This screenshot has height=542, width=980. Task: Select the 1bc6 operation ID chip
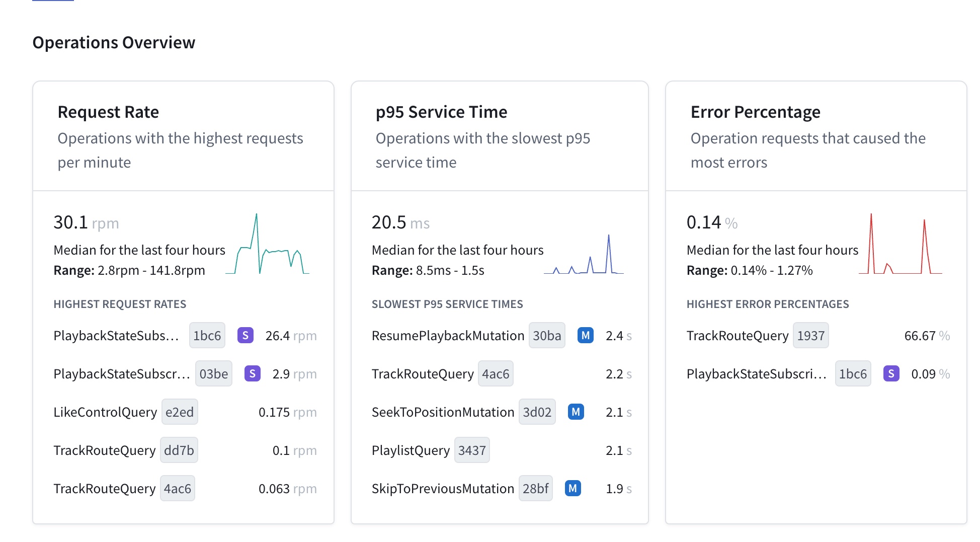tap(207, 335)
